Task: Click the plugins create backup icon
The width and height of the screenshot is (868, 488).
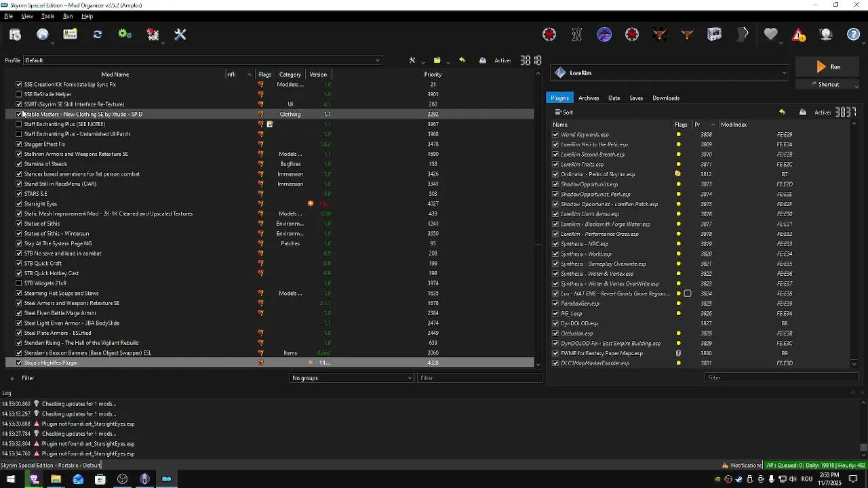Action: click(x=803, y=113)
